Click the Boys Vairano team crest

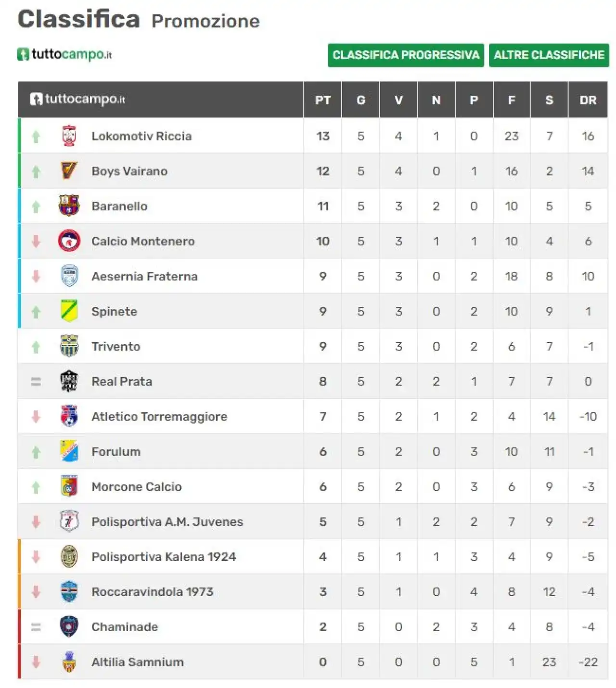click(69, 171)
